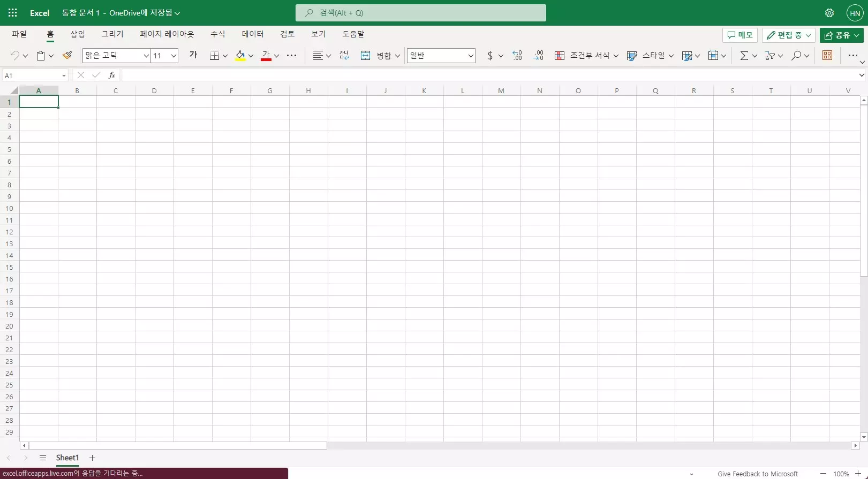Click the 통합 문서 1 file name

(81, 13)
